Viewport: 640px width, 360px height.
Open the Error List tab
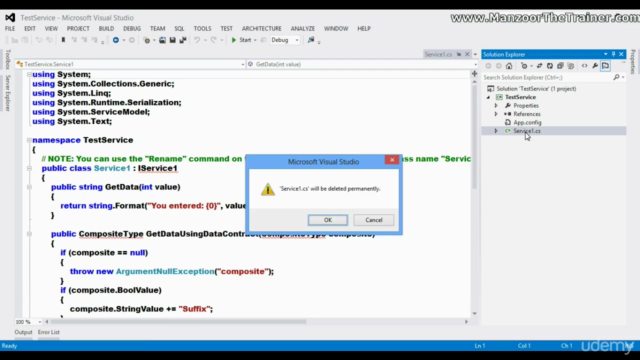[49, 332]
